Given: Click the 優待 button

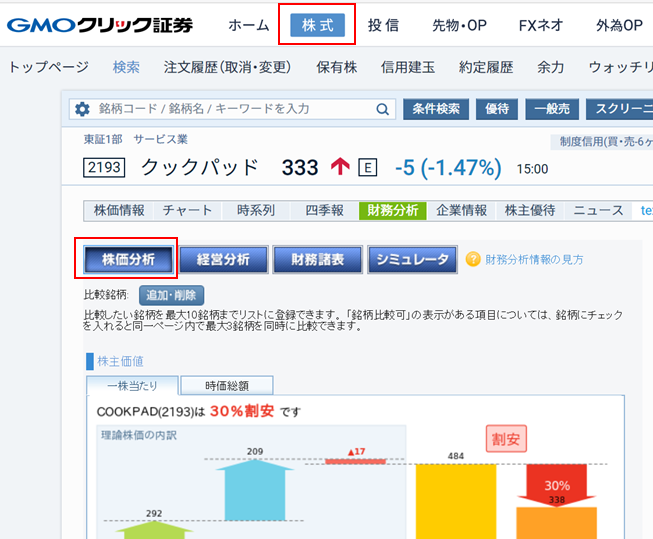Looking at the screenshot, I should pos(497,109).
